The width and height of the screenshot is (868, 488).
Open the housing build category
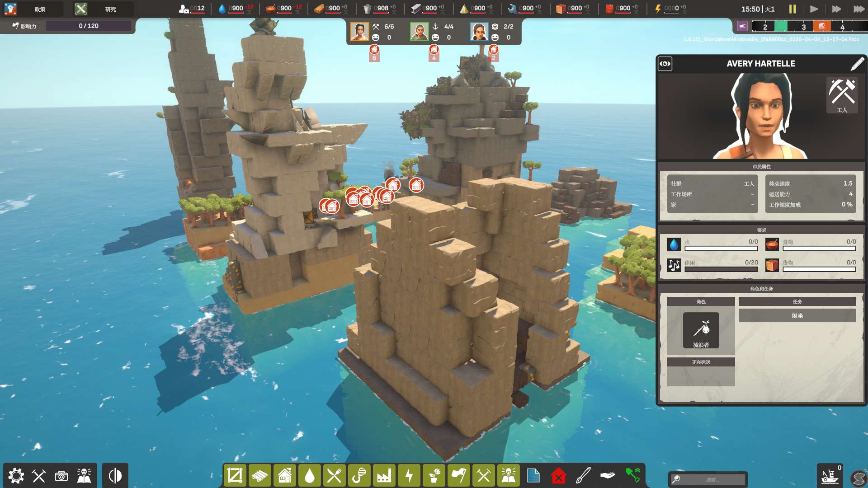(x=285, y=475)
